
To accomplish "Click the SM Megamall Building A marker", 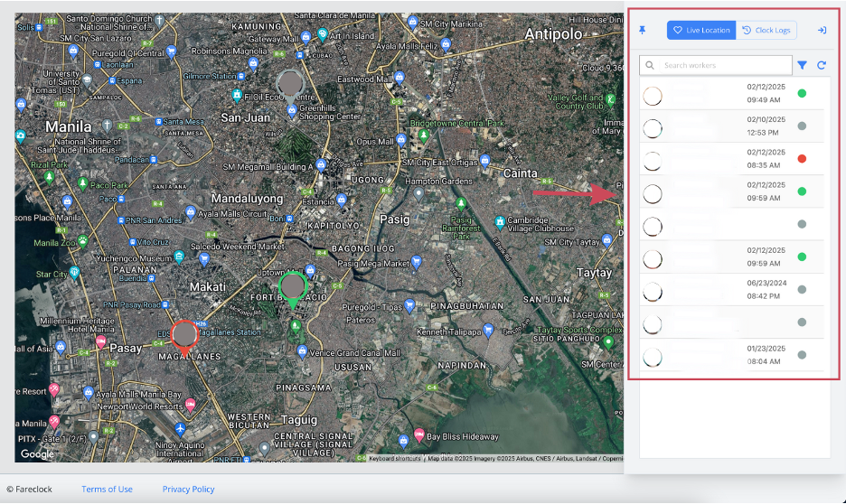I will coord(321,165).
